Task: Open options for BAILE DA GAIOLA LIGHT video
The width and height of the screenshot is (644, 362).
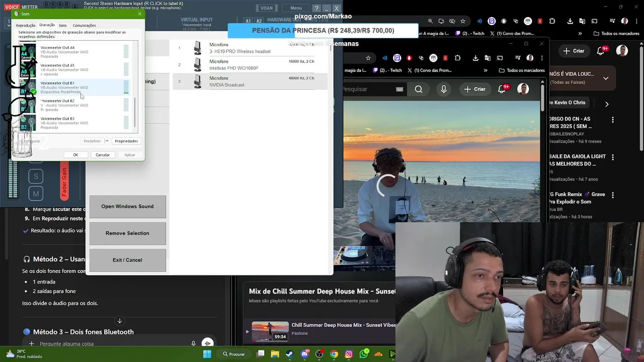Action: [612, 158]
